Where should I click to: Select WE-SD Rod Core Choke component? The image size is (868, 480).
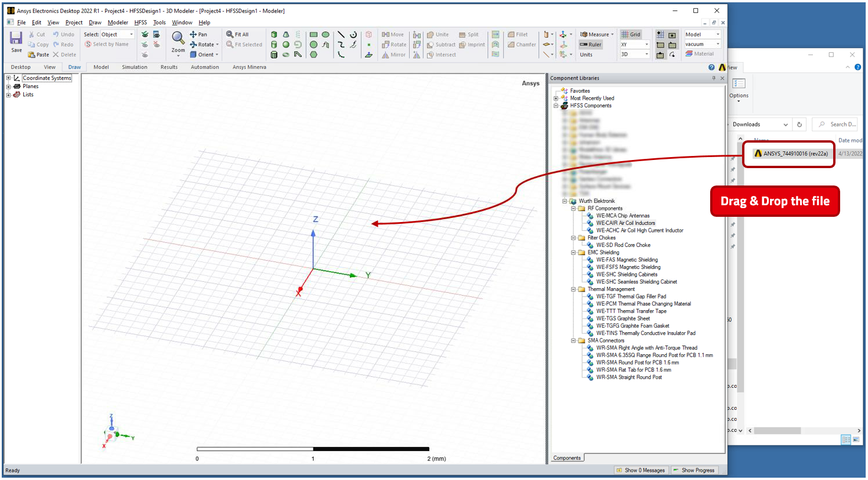pos(624,245)
